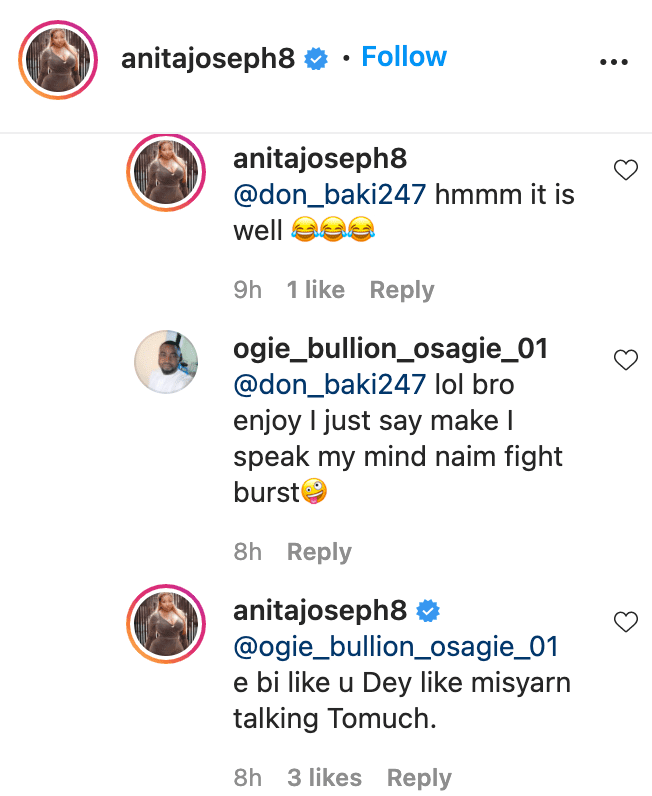Like anitajoseph8's "hmmm it is well" comment

pos(625,170)
